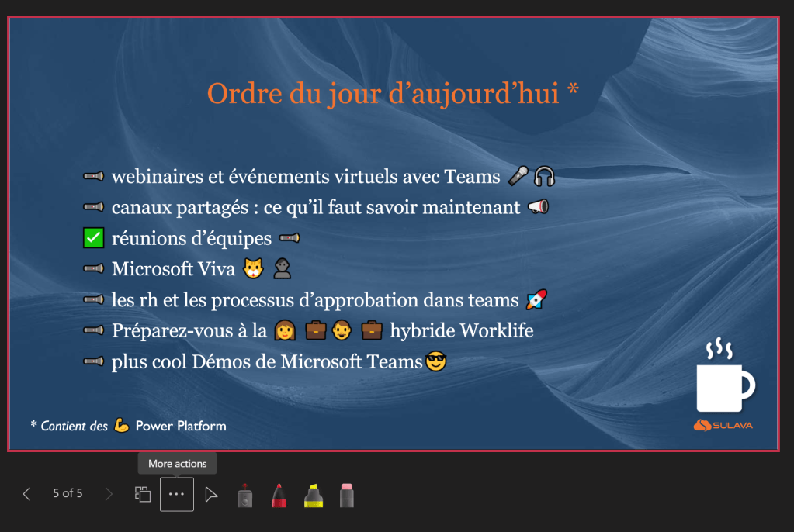Click the headphones emoji on first line
The height and width of the screenshot is (532, 794).
(544, 177)
